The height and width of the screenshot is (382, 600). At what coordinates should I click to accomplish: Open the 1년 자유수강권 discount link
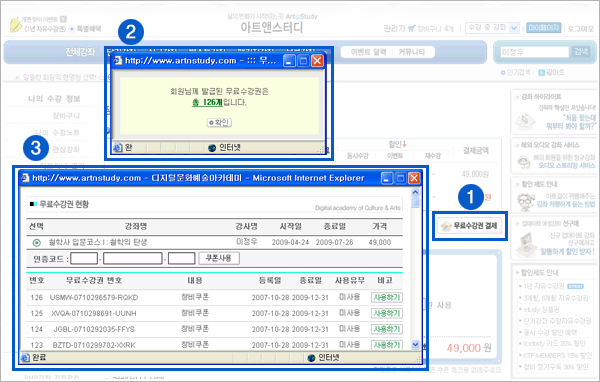[544, 286]
